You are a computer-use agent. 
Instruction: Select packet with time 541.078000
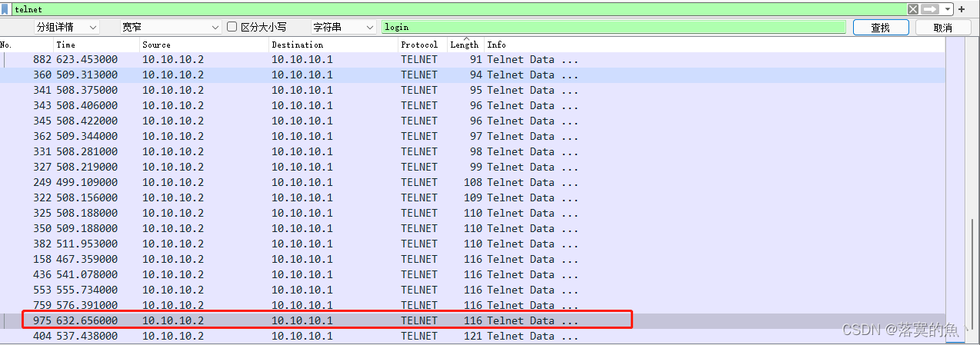pos(472,274)
